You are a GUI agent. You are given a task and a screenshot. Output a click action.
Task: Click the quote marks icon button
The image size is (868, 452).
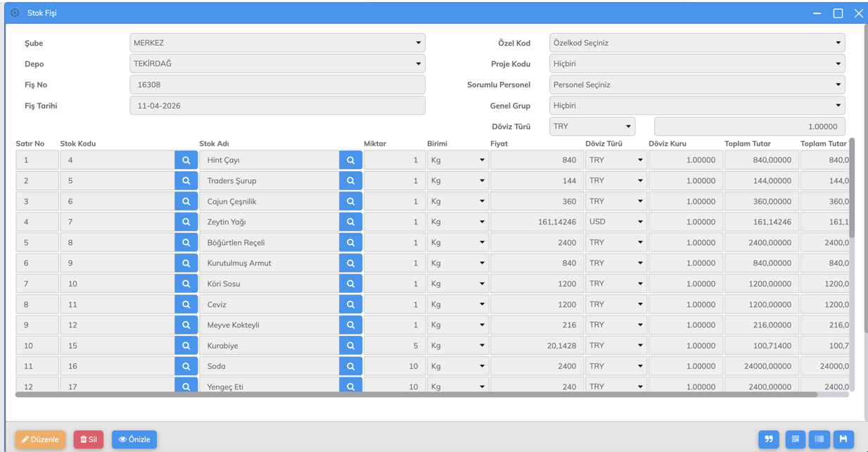769,439
